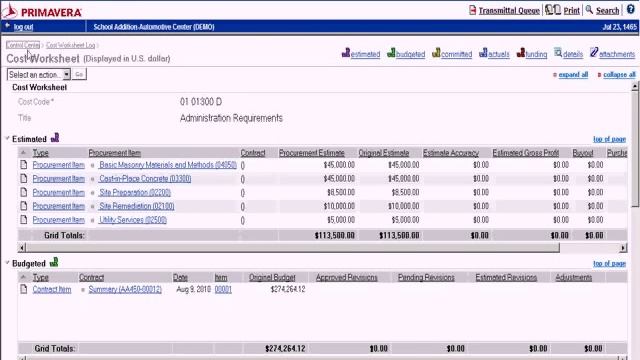Click the left arrow of Estimated horizontal scrollbar
The image size is (640, 360).
[x=22, y=247]
